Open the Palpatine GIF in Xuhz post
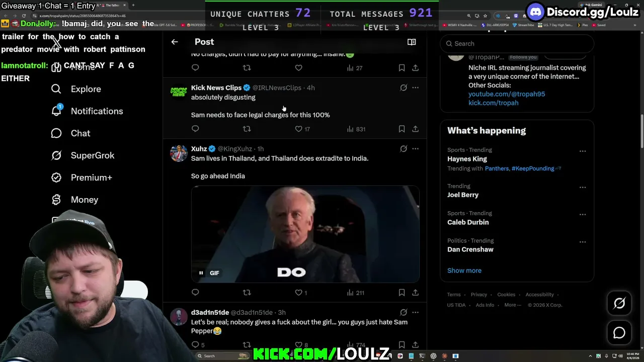Screen dimensions: 644x362 [x=305, y=234]
